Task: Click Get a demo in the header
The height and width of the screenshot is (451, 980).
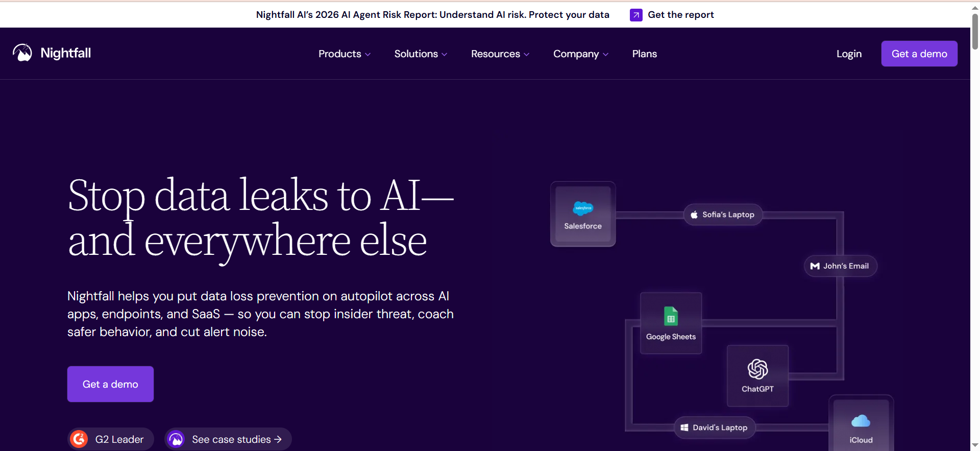Action: tap(919, 54)
